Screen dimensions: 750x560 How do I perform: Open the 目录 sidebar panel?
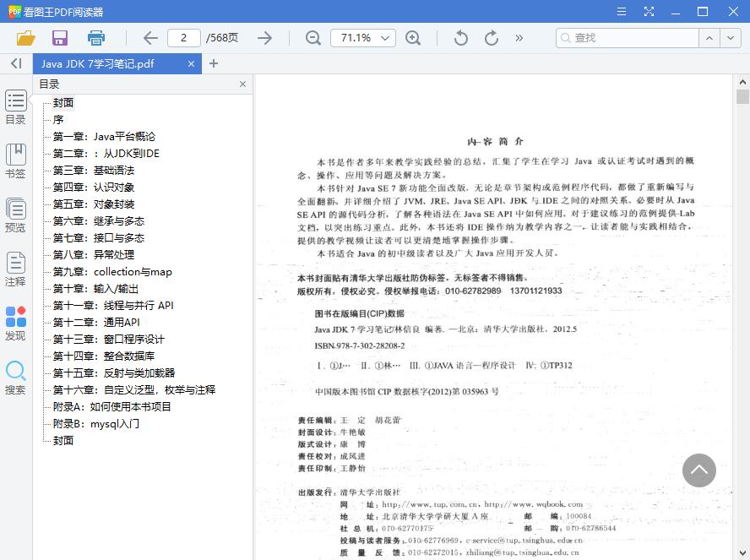(x=15, y=107)
